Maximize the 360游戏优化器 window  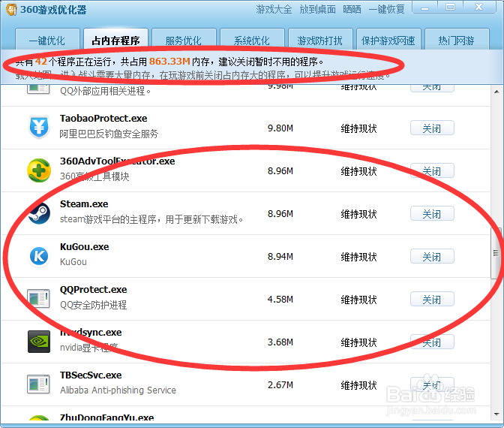coord(450,7)
